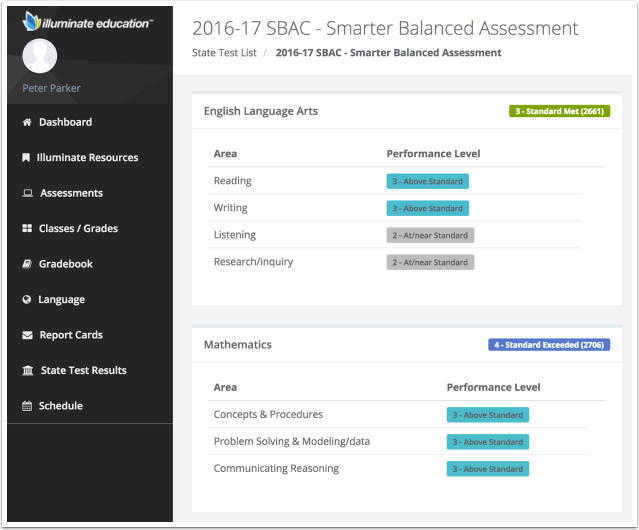Click the Communicating Reasoning row label
Viewport: 639px width, 530px height.
pos(276,468)
